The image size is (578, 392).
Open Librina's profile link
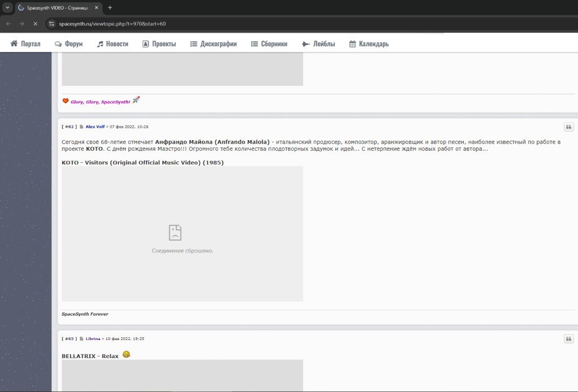(x=93, y=339)
